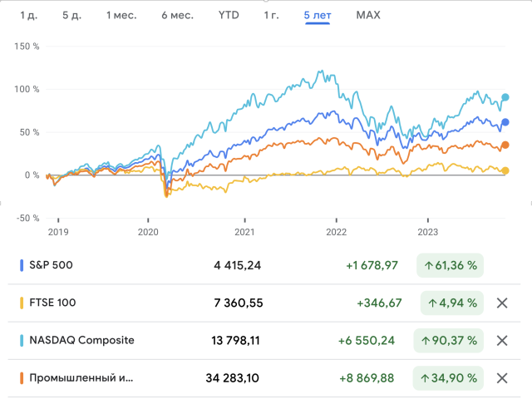Screen dimensions: 532x404
Task: Click the 2020 label on the time axis
Action: (148, 233)
